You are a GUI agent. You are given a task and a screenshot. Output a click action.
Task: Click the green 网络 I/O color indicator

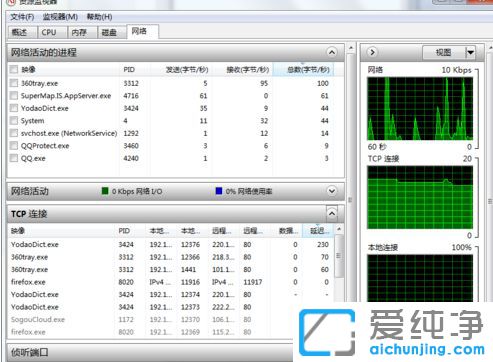coord(105,191)
